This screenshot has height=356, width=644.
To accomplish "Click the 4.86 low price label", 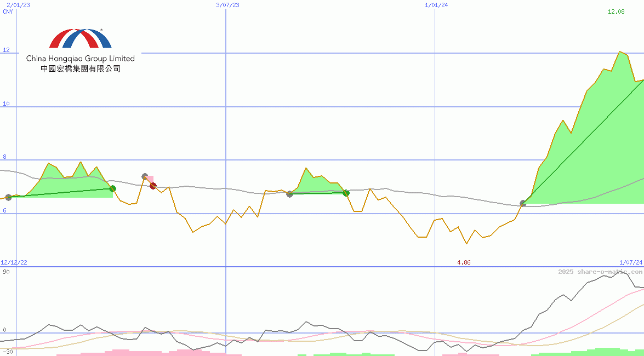I will coord(464,263).
